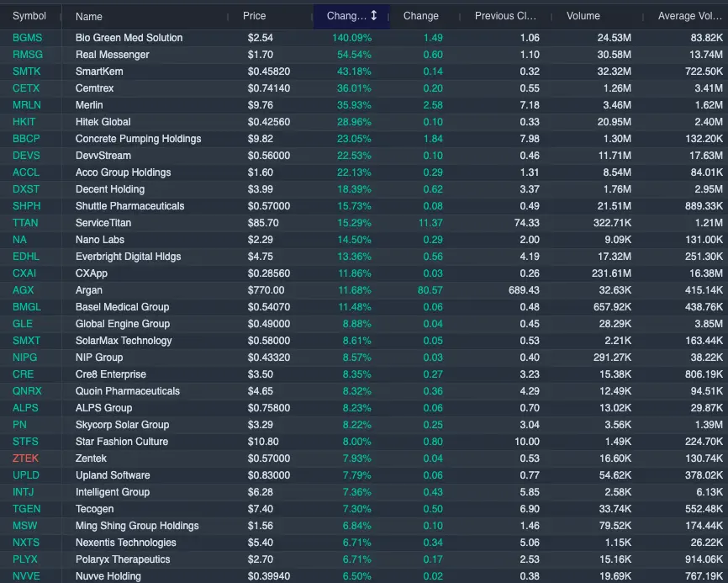Click the 140.09% change value for BGMS
The height and width of the screenshot is (583, 728).
coord(352,38)
